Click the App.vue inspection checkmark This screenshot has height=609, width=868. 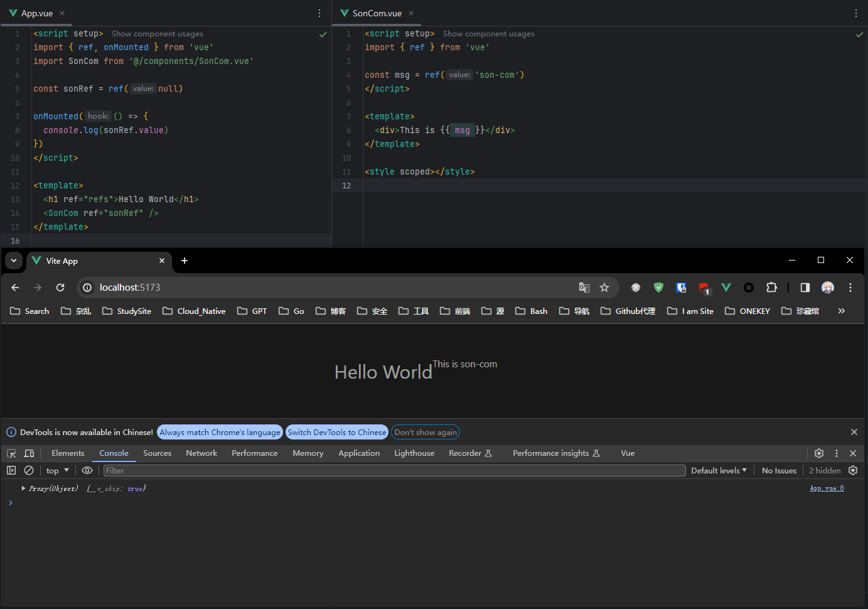[x=323, y=35]
